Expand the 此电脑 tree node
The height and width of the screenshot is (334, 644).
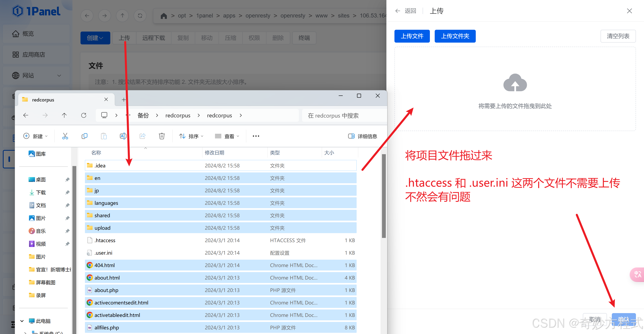click(22, 321)
